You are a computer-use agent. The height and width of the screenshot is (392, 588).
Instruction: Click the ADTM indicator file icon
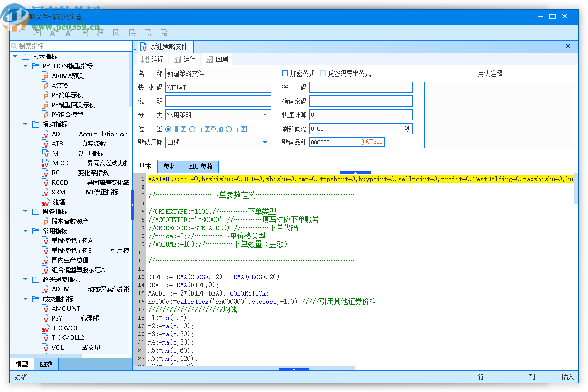[45, 289]
